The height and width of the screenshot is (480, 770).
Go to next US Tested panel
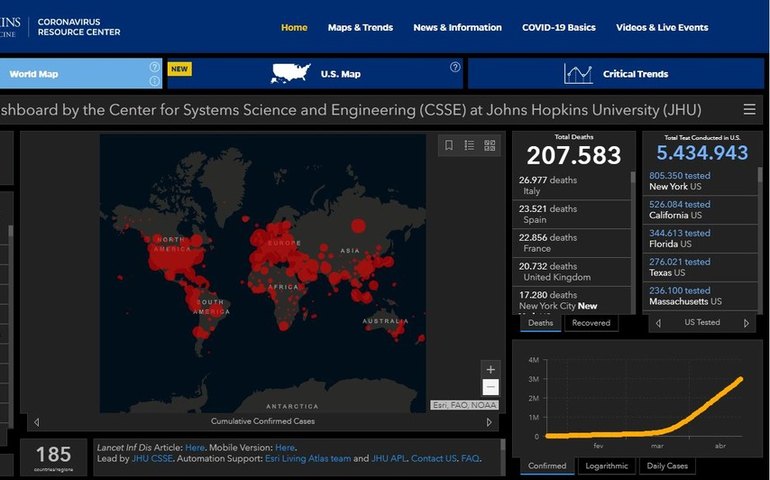click(746, 323)
